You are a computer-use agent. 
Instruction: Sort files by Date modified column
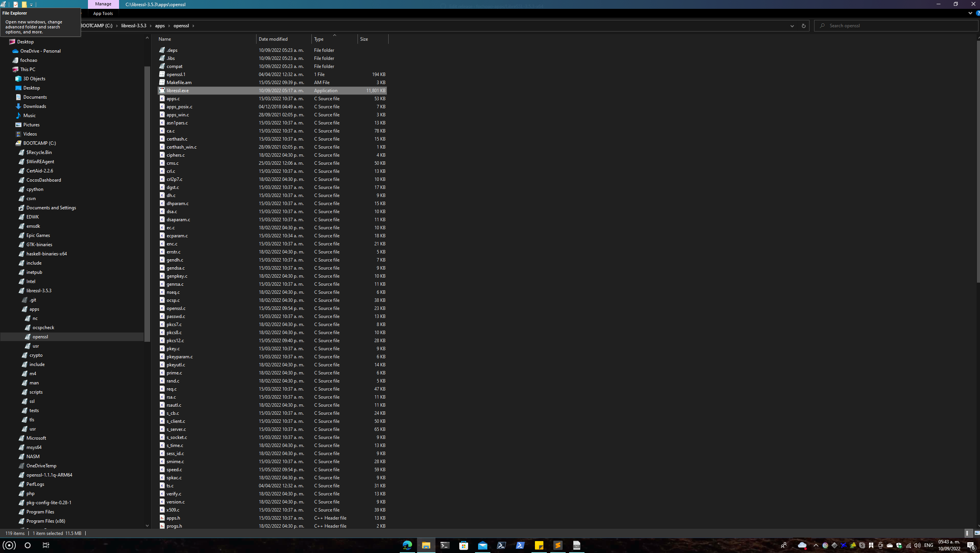click(x=273, y=39)
